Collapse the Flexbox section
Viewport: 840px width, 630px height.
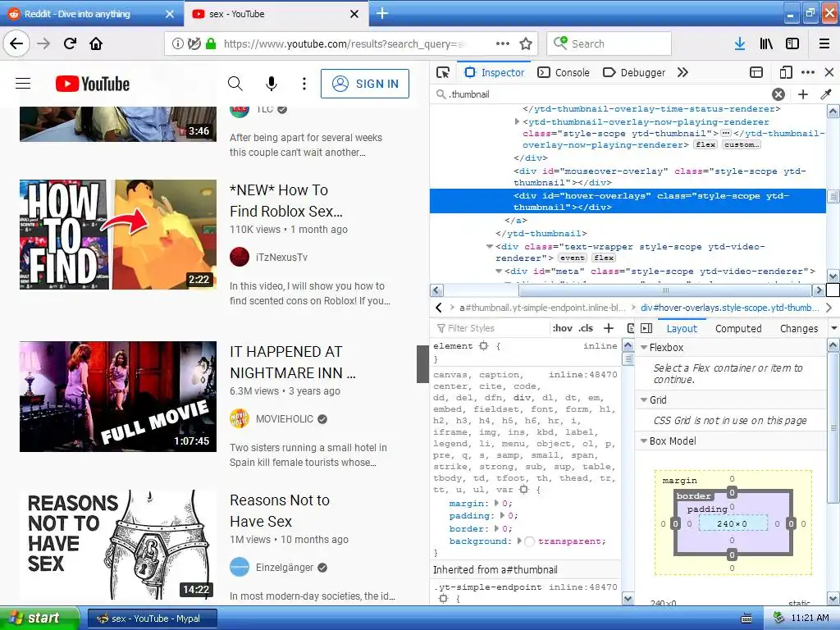tap(644, 347)
